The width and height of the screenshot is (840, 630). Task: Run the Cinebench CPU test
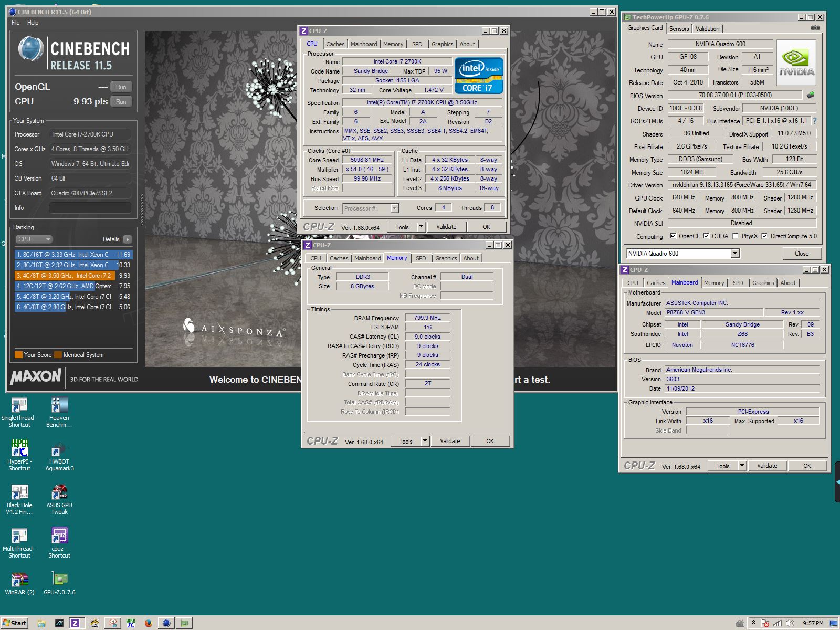point(121,102)
